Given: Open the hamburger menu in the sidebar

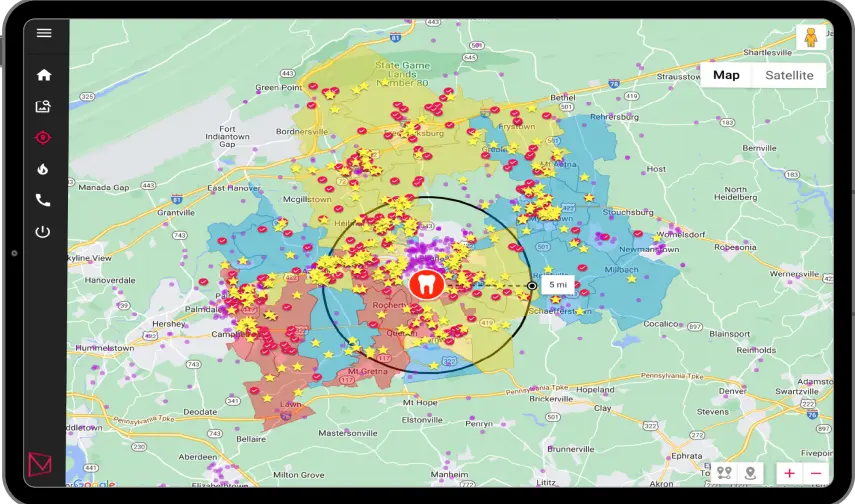Looking at the screenshot, I should (x=44, y=33).
